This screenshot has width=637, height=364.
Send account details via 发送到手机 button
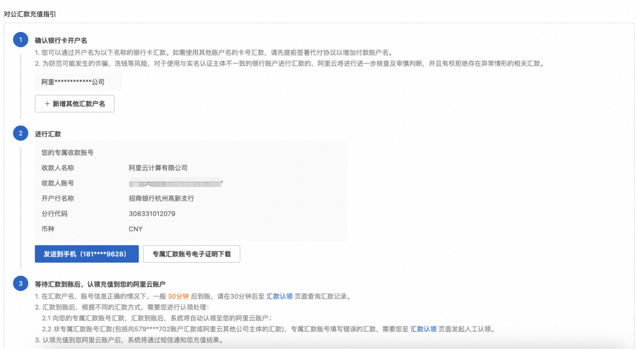(x=87, y=254)
